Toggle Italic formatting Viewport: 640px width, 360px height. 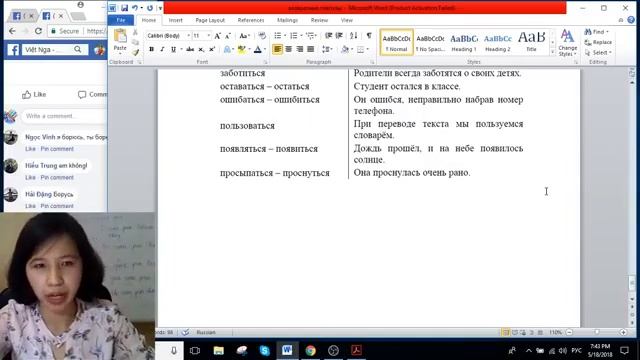tap(162, 49)
